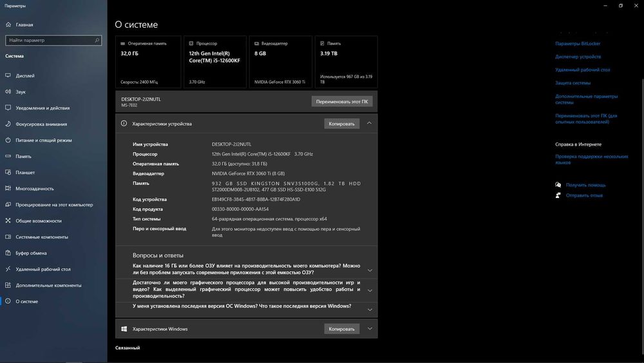
Task: Open the Home icon in sidebar
Action: (x=8, y=25)
